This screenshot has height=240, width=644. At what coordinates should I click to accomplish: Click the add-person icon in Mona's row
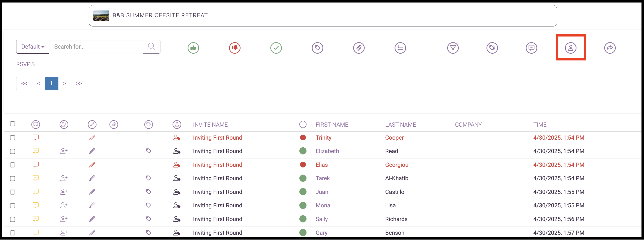click(x=64, y=205)
